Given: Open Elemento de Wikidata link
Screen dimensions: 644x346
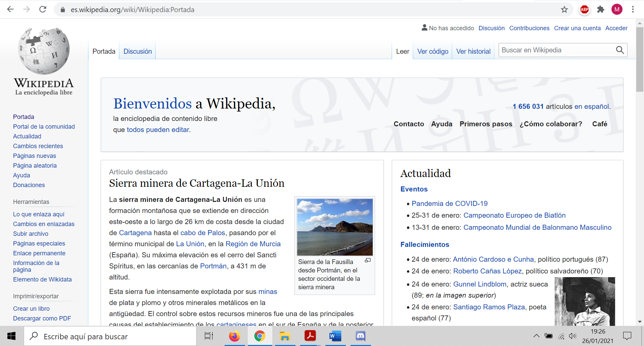Looking at the screenshot, I should coord(42,279).
